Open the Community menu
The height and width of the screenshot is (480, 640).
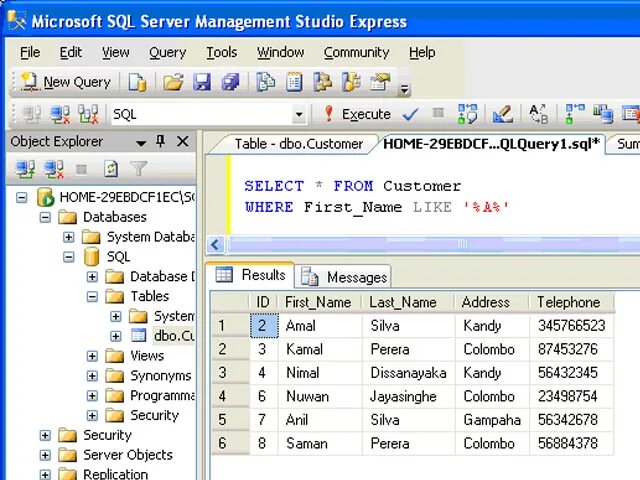pyautogui.click(x=356, y=52)
